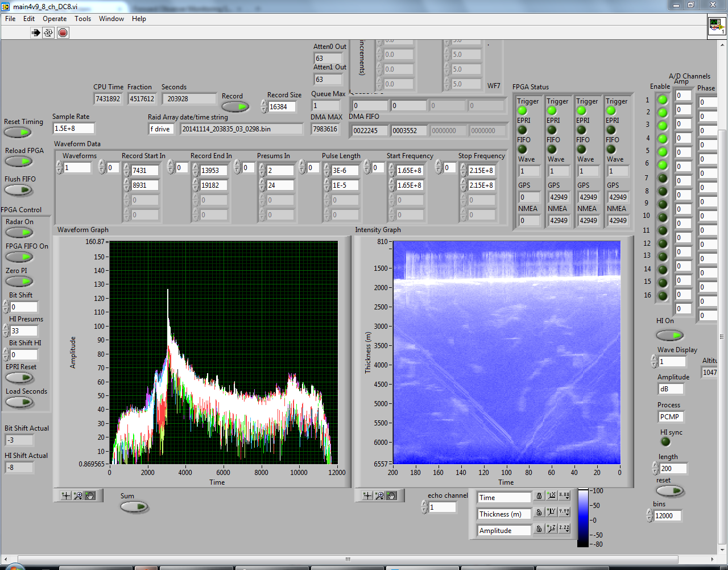The width and height of the screenshot is (728, 570).
Task: Click the Run arrow in the toolbar
Action: point(36,32)
